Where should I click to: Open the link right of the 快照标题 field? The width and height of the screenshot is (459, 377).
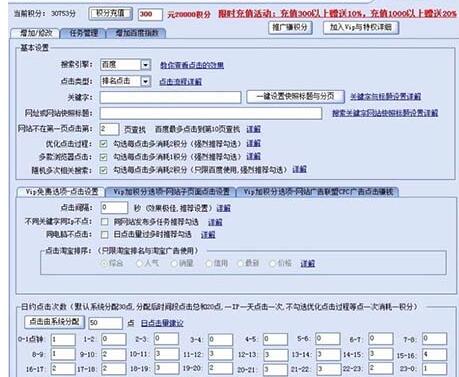tap(385, 113)
